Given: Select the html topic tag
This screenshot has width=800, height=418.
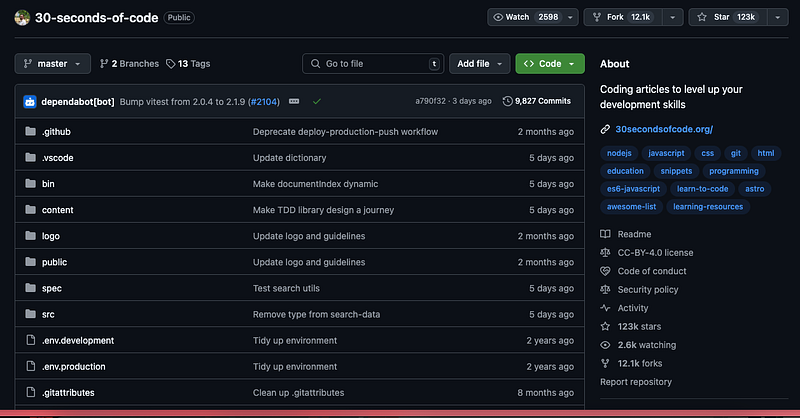Looking at the screenshot, I should 765,153.
